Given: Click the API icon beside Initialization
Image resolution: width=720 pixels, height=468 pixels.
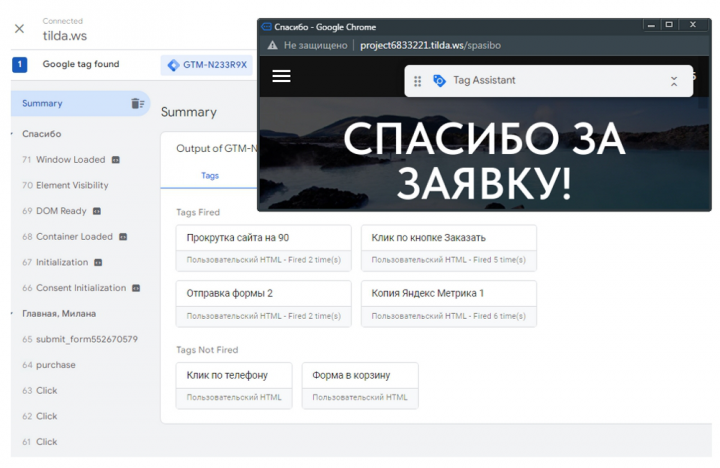Looking at the screenshot, I should click(98, 263).
